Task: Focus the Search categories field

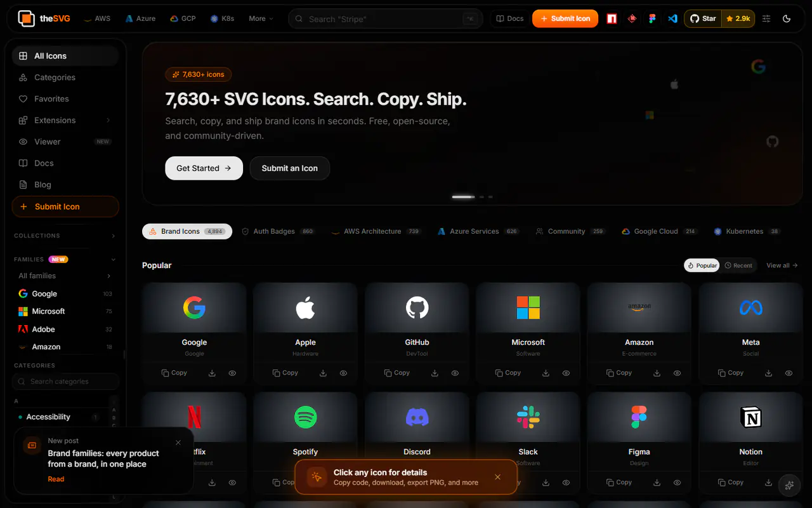Action: 65,381
